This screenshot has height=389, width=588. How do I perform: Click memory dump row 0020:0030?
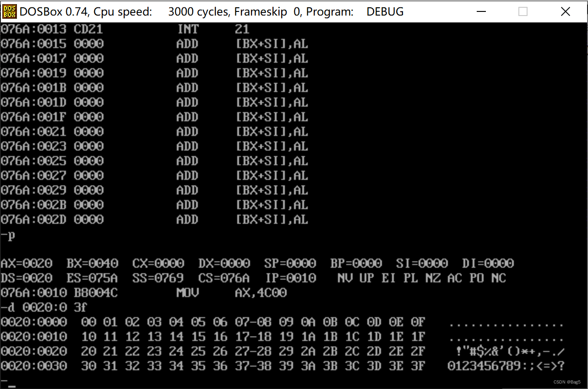pos(283,366)
